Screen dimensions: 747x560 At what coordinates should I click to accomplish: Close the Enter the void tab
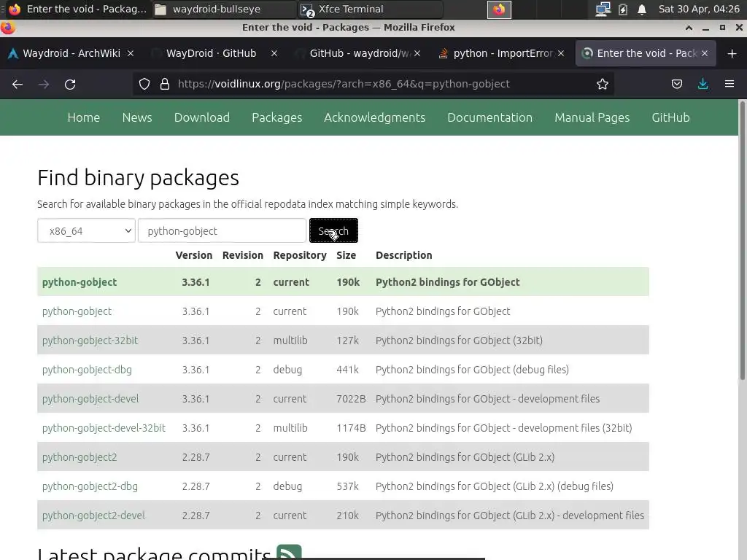(x=705, y=53)
